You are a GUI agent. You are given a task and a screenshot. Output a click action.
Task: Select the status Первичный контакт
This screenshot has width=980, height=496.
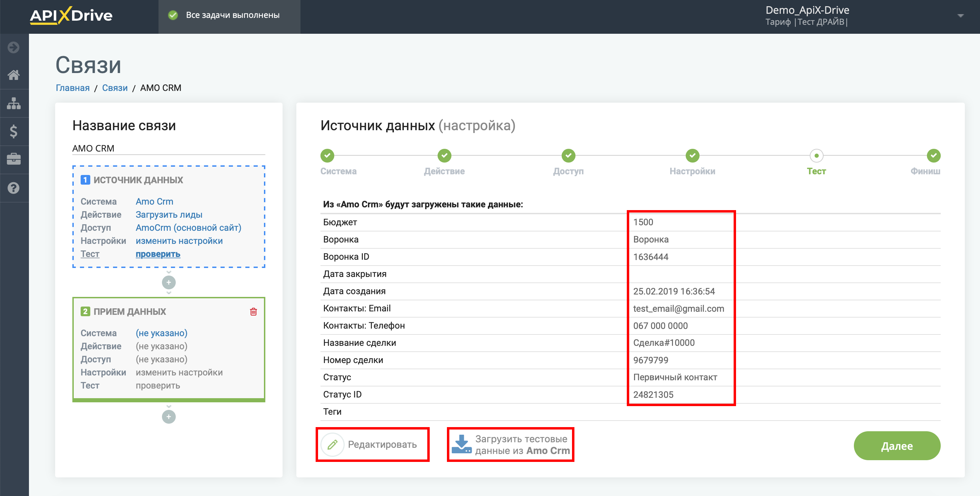(x=675, y=377)
